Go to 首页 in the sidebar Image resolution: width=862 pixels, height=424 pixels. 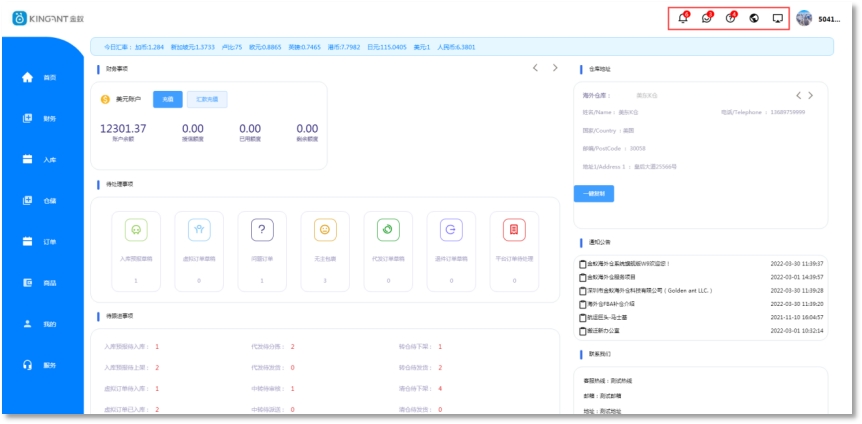point(41,77)
